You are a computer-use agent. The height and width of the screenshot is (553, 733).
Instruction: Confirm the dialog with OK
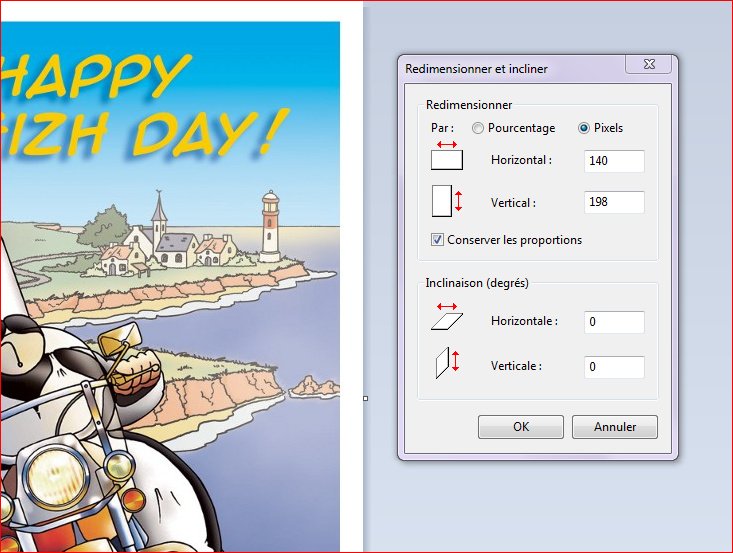pos(521,427)
